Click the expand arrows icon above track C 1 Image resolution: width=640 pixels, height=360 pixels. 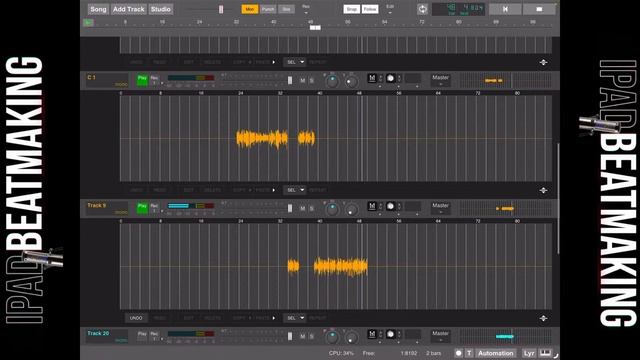pos(543,62)
